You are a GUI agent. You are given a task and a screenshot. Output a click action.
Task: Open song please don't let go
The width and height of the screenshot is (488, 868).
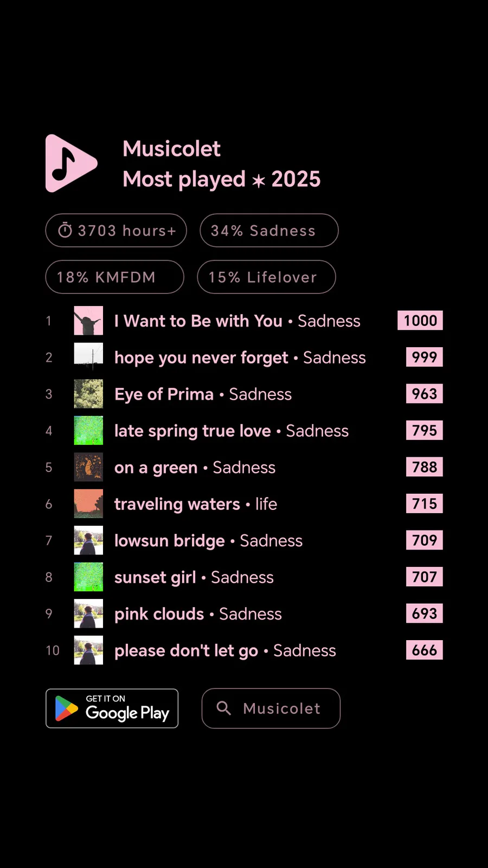point(186,650)
